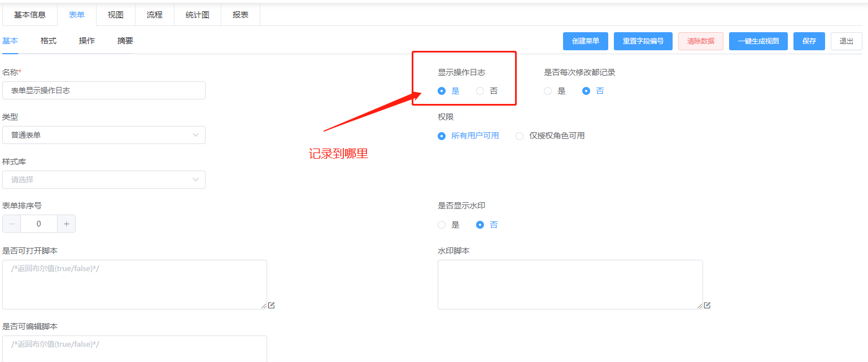Switch to 流程 tab

[155, 15]
